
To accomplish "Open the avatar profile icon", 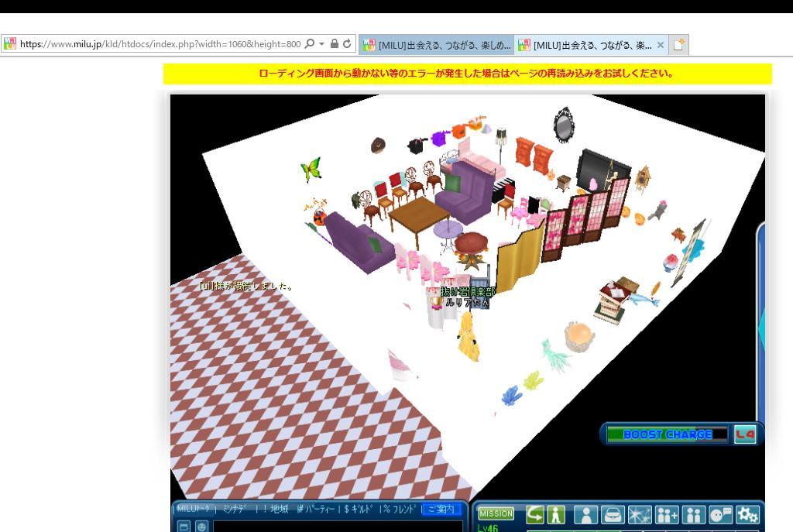I will click(585, 515).
